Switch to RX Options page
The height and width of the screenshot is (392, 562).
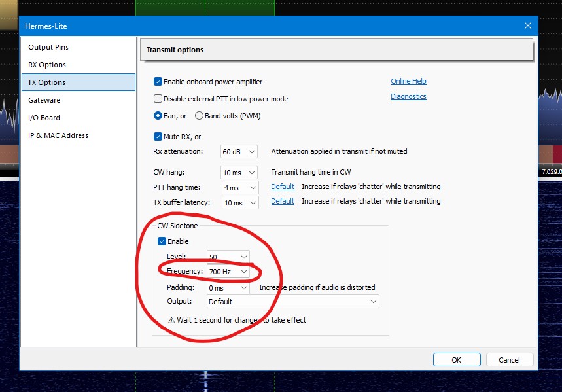tap(47, 65)
